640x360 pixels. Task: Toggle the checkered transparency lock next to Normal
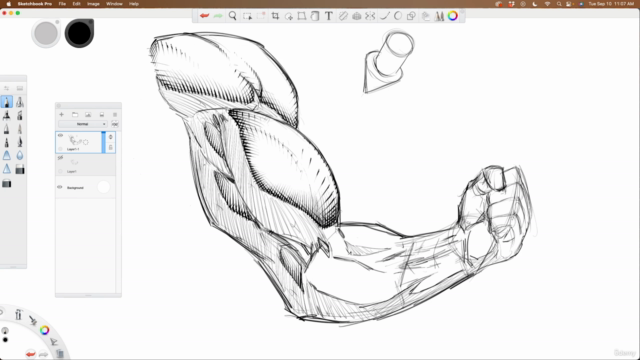(x=115, y=124)
